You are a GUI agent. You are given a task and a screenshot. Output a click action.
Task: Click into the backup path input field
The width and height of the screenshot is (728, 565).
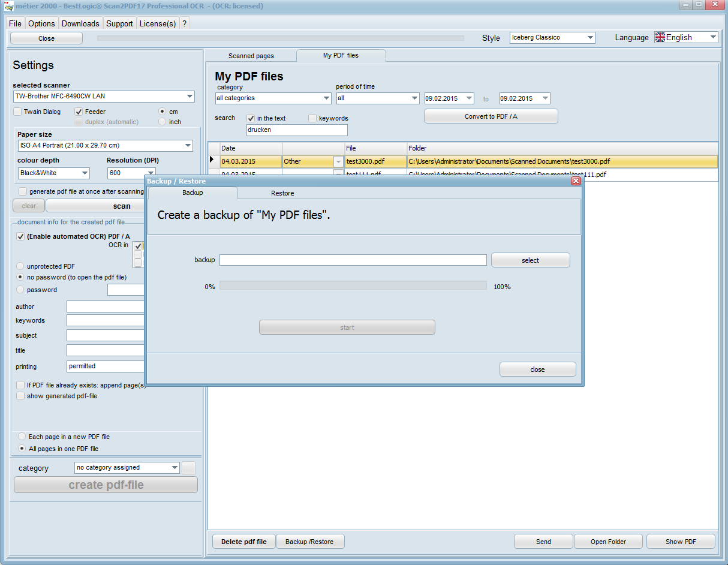[353, 260]
